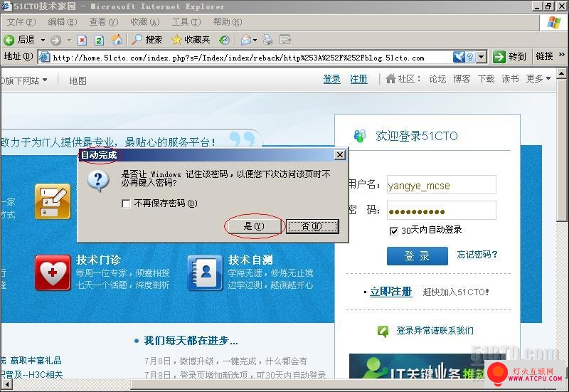
Task: Click the History/Media toolbar icon
Action: (x=224, y=40)
